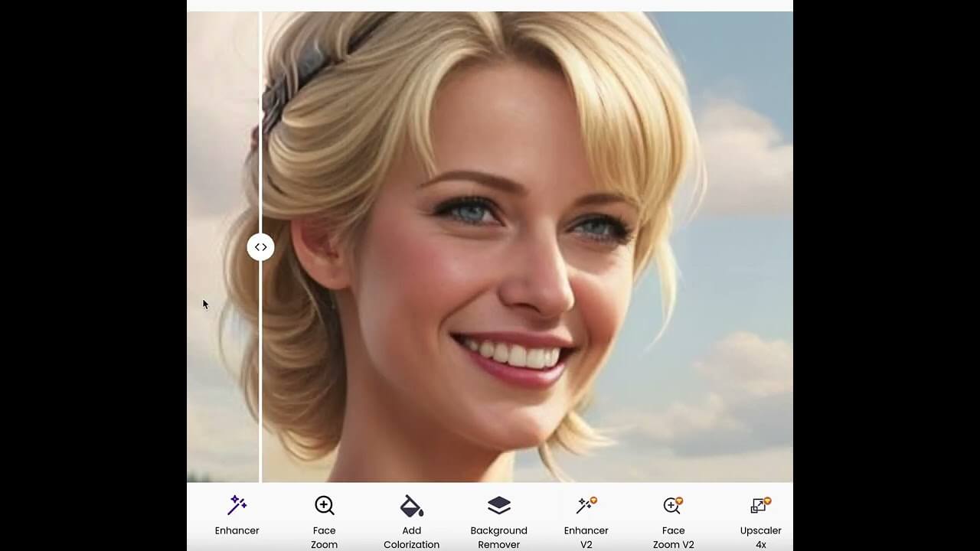Click the "Face Zoom V2" text label

coord(673,537)
